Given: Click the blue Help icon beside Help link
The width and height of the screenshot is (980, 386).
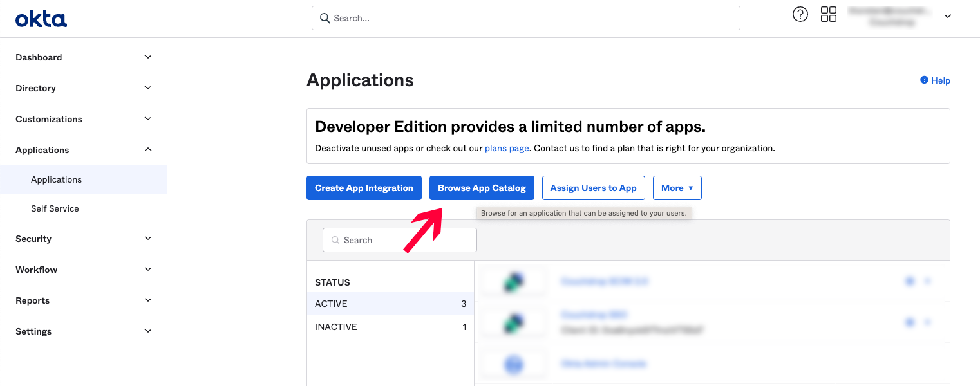Looking at the screenshot, I should click(924, 80).
